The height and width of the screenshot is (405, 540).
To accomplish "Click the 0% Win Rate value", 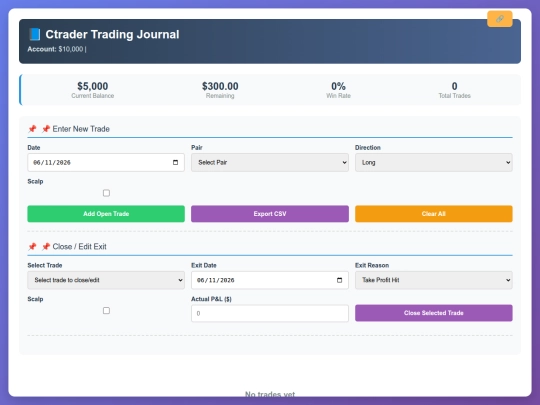I will 338,86.
